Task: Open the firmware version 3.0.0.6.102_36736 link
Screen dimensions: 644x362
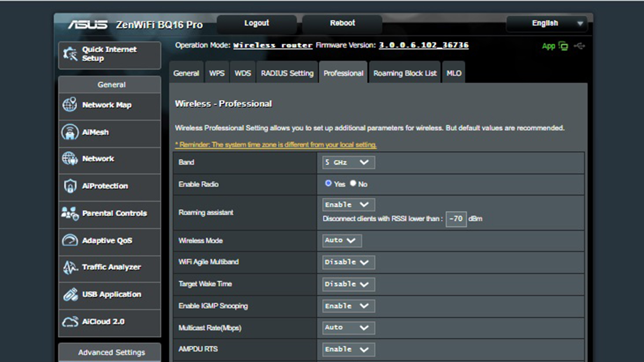Action: click(424, 45)
